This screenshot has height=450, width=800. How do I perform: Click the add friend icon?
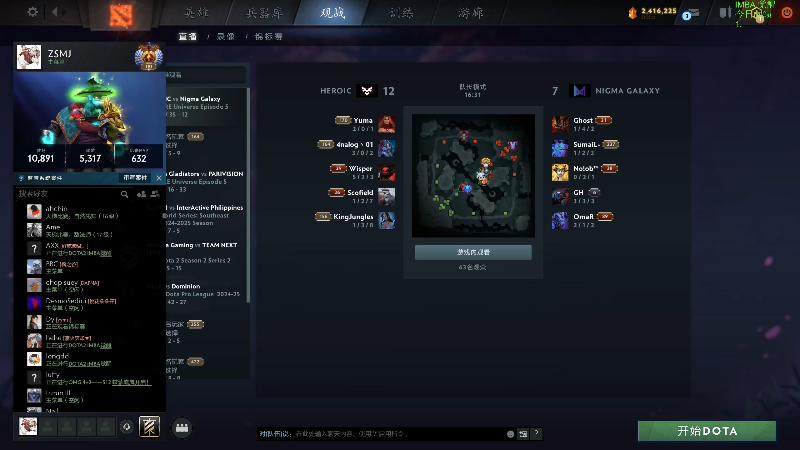141,194
